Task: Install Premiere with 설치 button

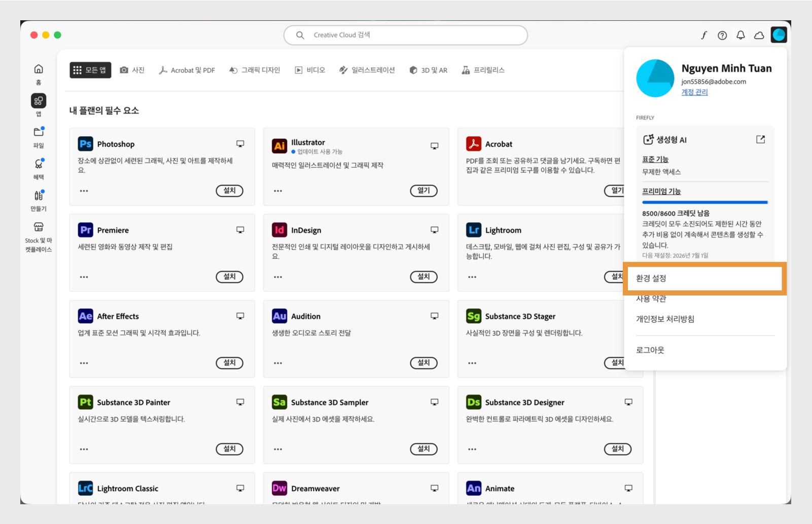Action: (230, 277)
